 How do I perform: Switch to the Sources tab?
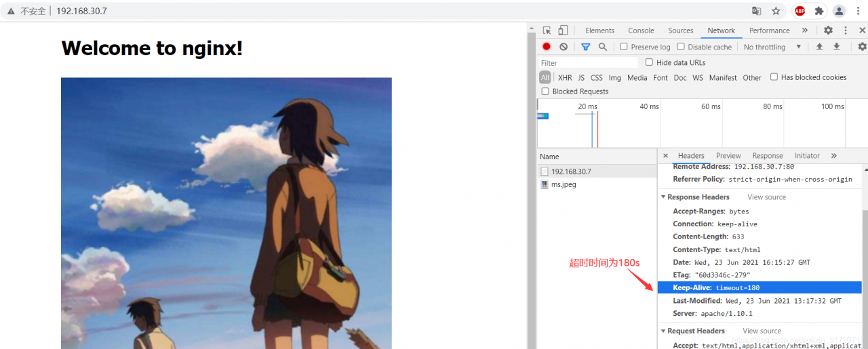pyautogui.click(x=681, y=30)
